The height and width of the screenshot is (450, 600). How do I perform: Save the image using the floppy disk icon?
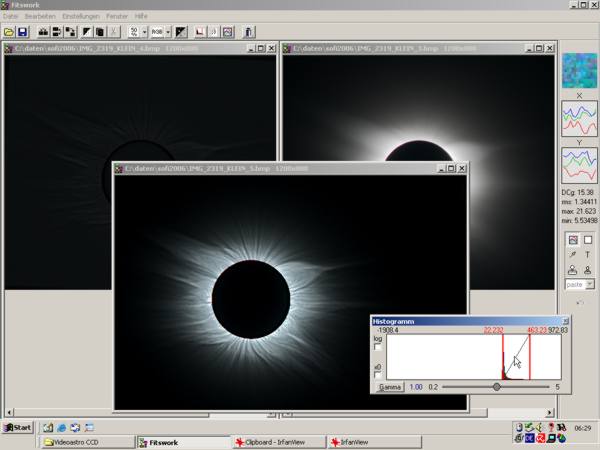(x=23, y=32)
